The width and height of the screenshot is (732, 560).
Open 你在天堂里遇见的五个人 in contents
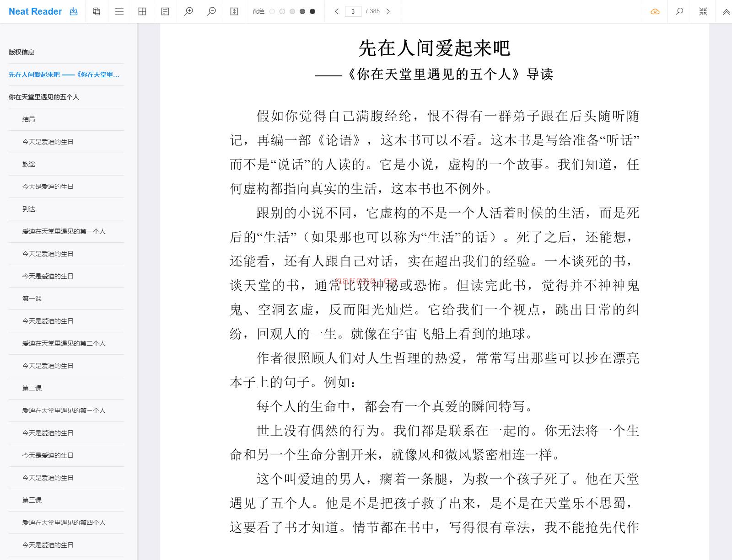(44, 97)
